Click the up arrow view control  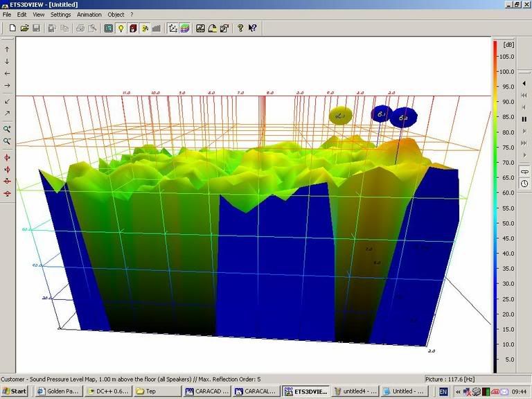[8, 49]
